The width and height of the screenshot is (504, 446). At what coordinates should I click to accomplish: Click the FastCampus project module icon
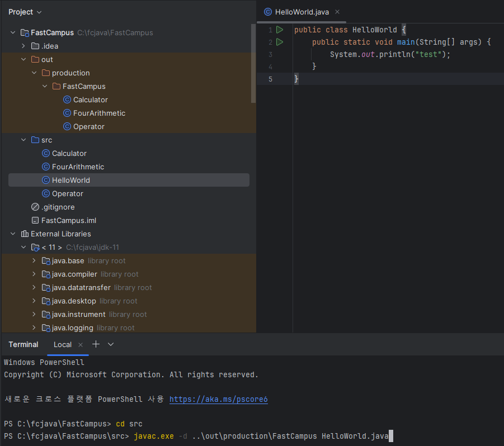point(25,32)
